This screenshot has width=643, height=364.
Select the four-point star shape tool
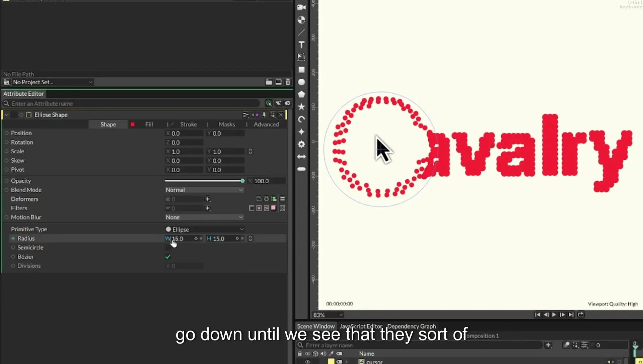301,132
